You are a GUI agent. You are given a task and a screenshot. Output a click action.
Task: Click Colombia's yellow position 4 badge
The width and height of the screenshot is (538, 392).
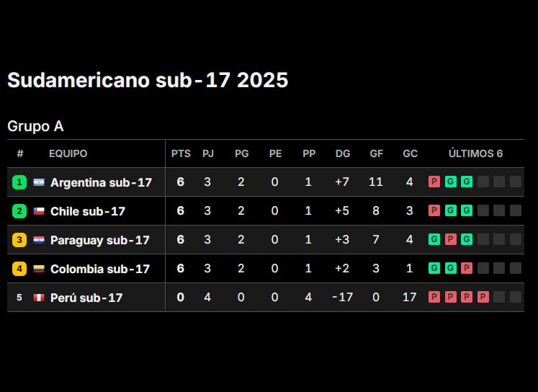[19, 269]
